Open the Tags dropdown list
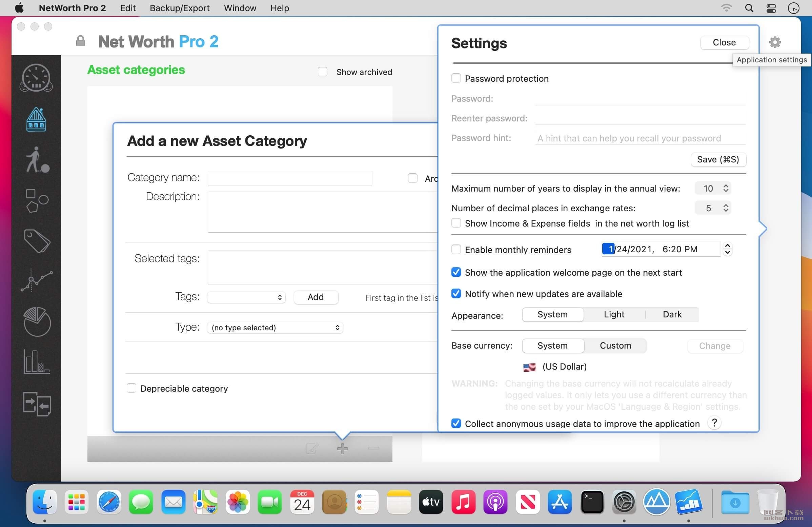The height and width of the screenshot is (527, 812). [246, 297]
